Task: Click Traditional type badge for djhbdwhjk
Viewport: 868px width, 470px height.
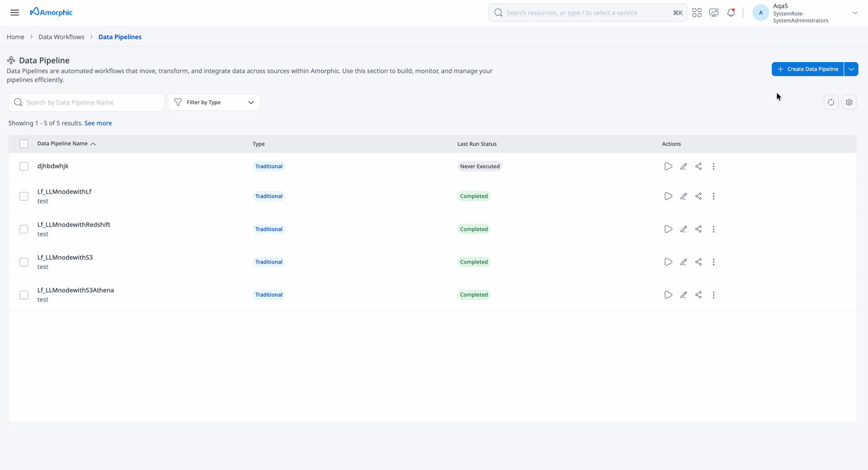Action: coord(269,167)
